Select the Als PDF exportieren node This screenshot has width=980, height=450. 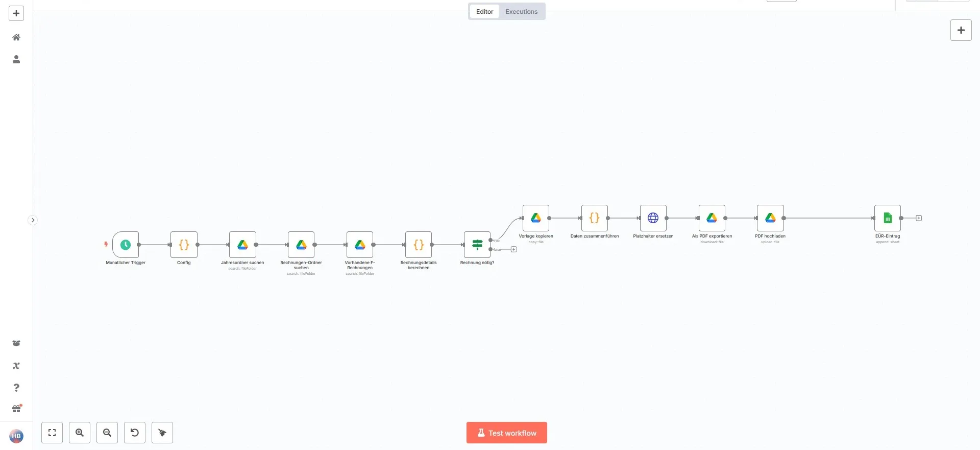click(x=712, y=218)
